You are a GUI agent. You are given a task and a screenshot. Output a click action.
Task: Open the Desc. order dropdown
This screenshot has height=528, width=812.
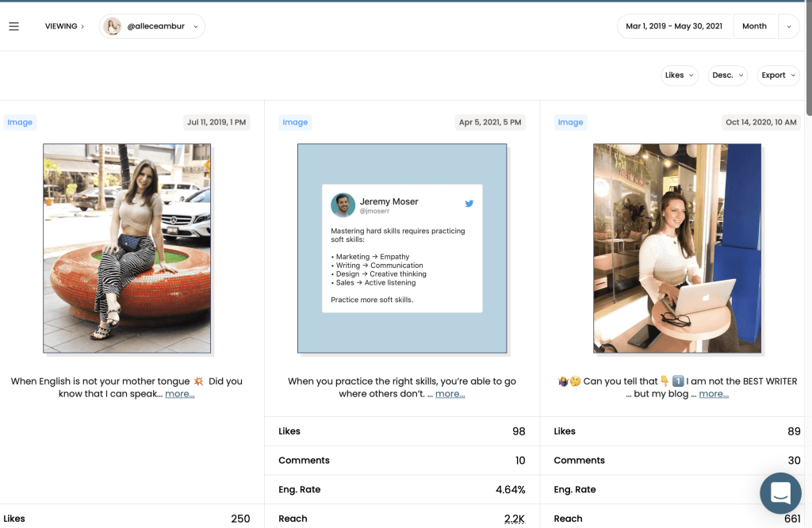click(x=728, y=75)
